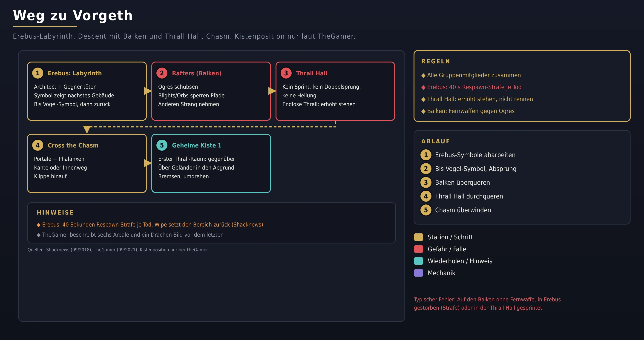Select Ablauf step 5 Chasm überwinden badge
644x340 pixels.
click(x=426, y=210)
